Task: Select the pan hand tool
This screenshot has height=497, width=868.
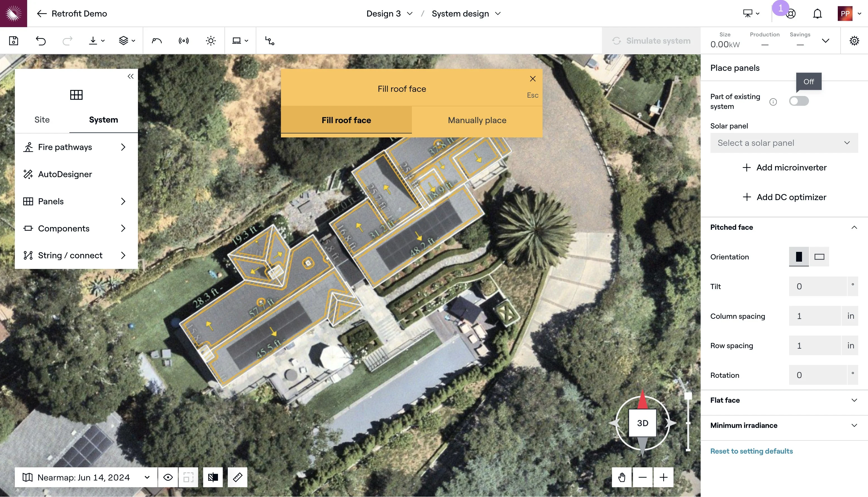Action: pyautogui.click(x=621, y=477)
